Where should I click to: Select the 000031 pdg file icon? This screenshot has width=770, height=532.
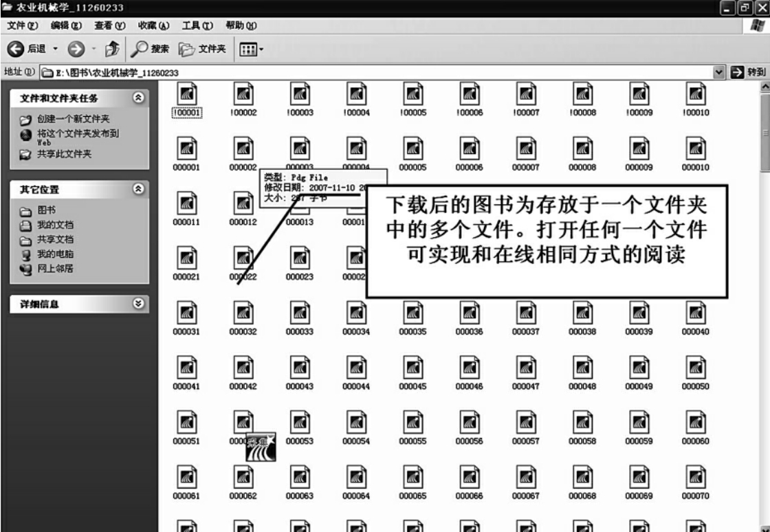coord(186,313)
